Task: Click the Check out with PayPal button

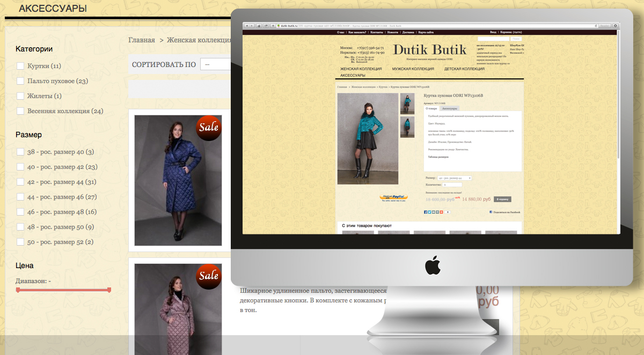Action: [x=393, y=197]
